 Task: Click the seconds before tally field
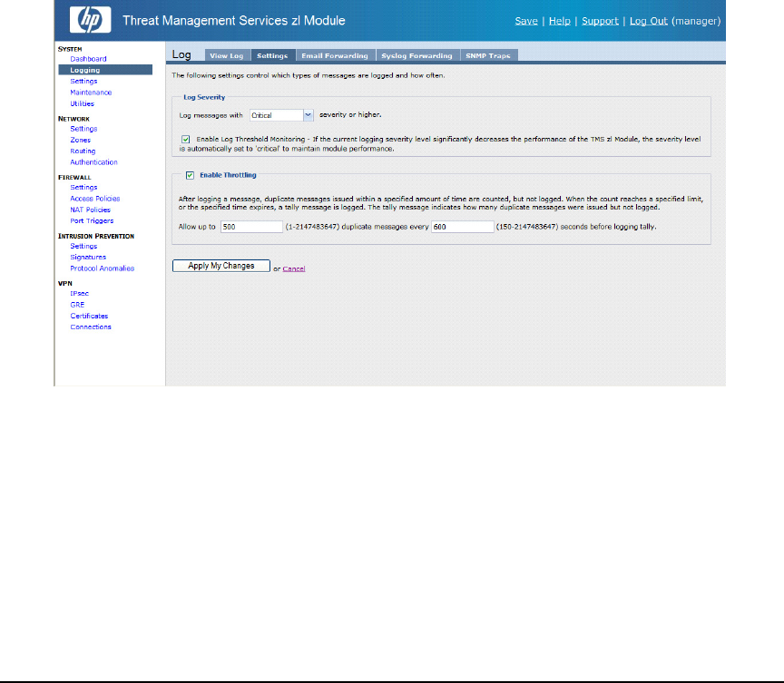tap(463, 227)
